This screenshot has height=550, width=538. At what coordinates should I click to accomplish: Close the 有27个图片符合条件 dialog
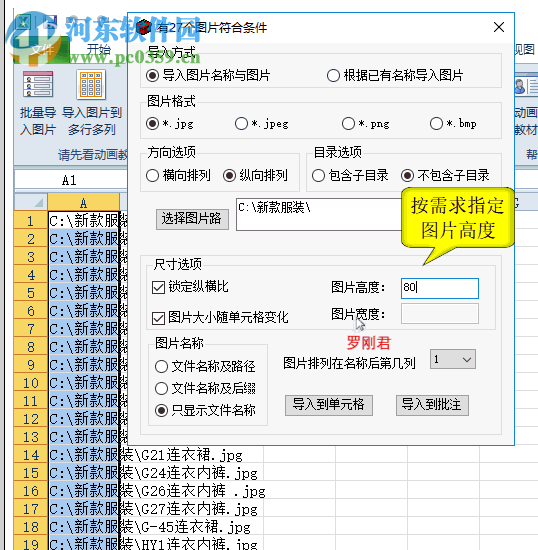click(x=499, y=27)
